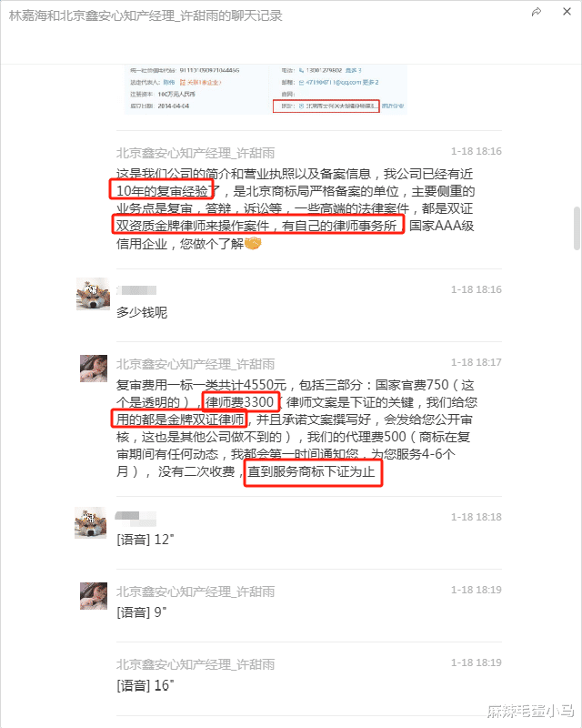Click the girl avatar at 18:17 message

[94, 369]
